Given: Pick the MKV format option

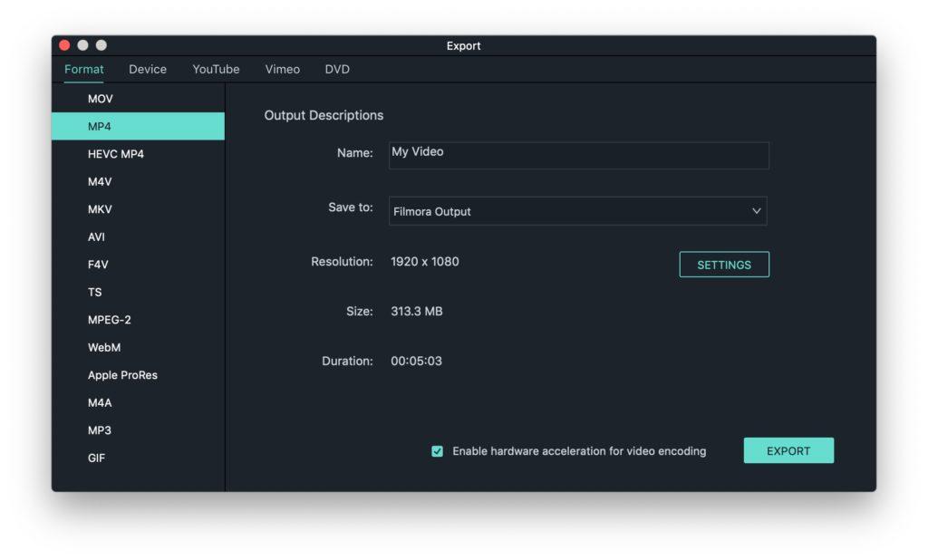Looking at the screenshot, I should (100, 209).
